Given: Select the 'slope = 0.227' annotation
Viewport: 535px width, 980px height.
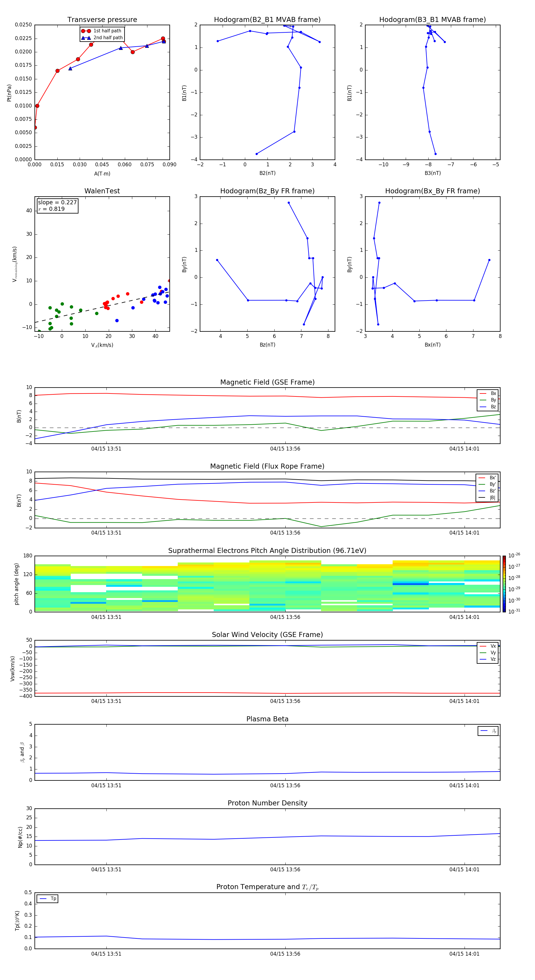Looking at the screenshot, I should (x=57, y=203).
